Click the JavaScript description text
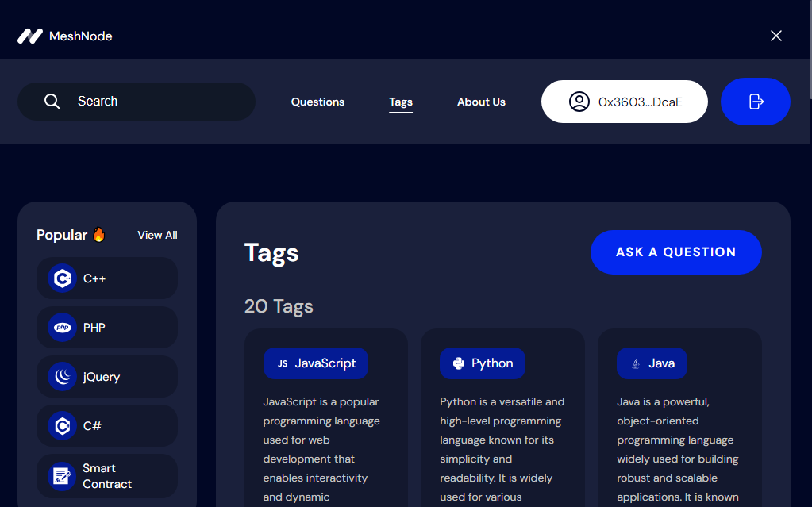 [x=321, y=450]
